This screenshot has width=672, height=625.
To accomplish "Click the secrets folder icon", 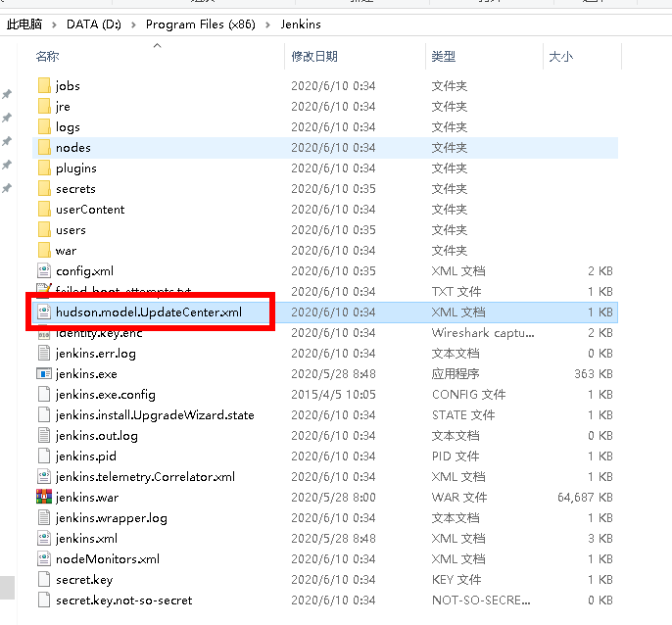I will tap(44, 188).
